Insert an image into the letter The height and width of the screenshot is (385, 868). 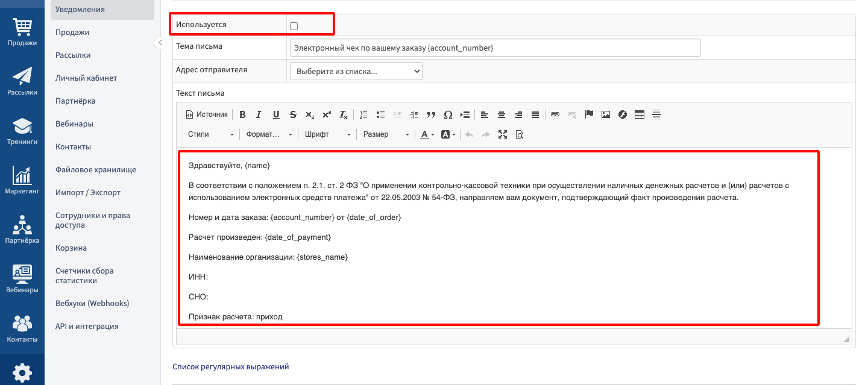[606, 114]
